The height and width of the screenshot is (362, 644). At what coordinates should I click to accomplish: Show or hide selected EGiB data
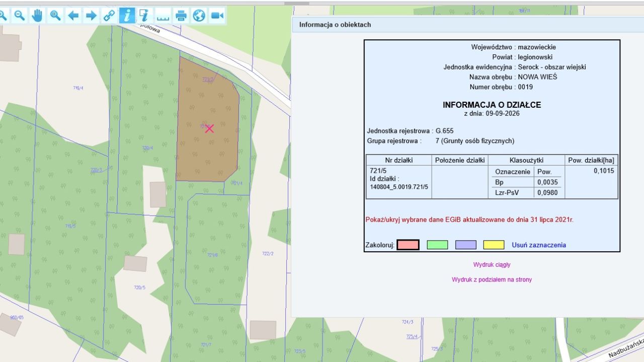(x=469, y=220)
